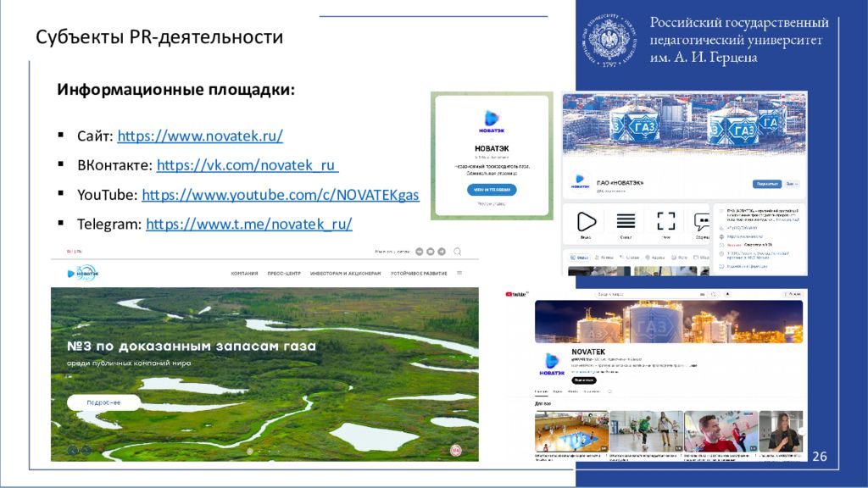
Task: Open the YouTube channel banner image
Action: (x=669, y=321)
